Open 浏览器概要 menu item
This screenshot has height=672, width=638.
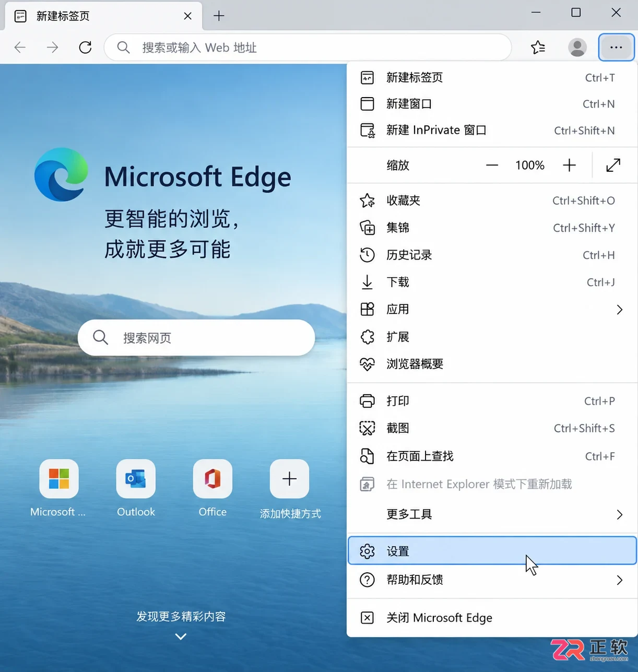coord(492,364)
